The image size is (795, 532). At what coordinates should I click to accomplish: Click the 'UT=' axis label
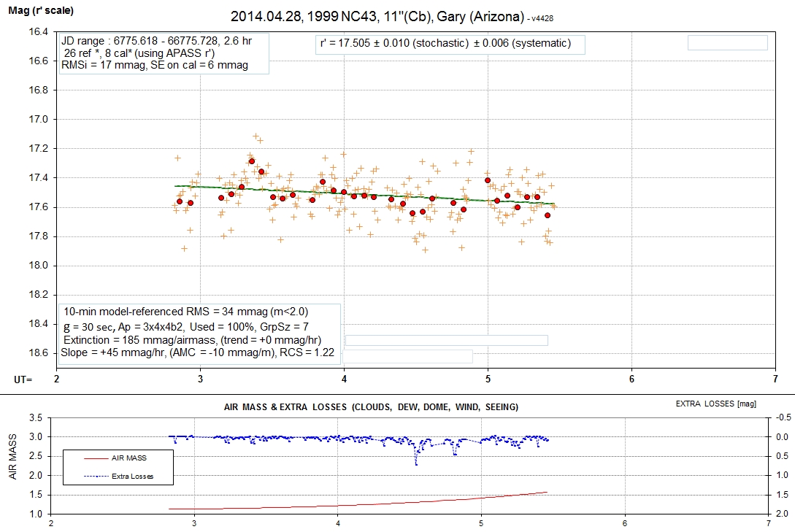coord(23,379)
